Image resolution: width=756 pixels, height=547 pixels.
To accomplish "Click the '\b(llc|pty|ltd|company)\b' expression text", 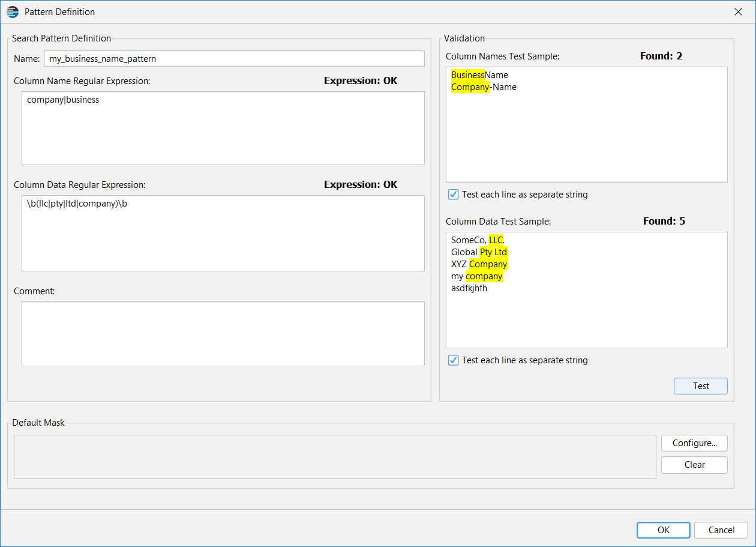I will coord(77,204).
